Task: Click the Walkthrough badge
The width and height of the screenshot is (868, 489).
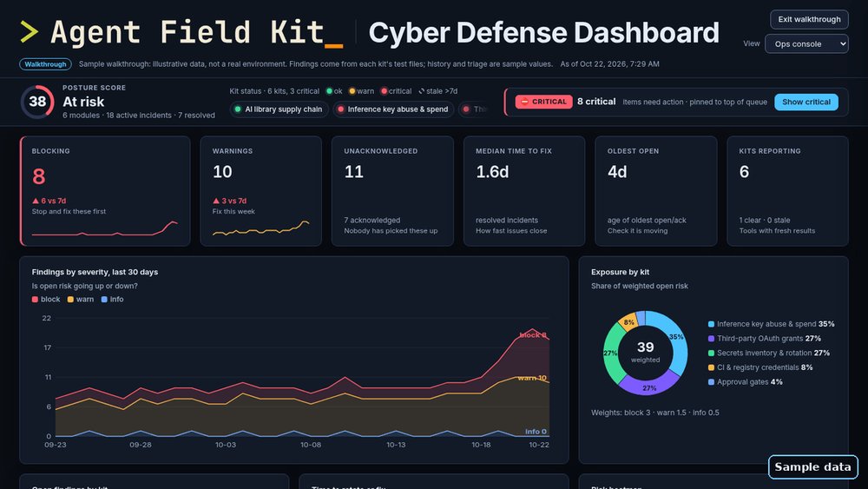Action: (x=45, y=64)
